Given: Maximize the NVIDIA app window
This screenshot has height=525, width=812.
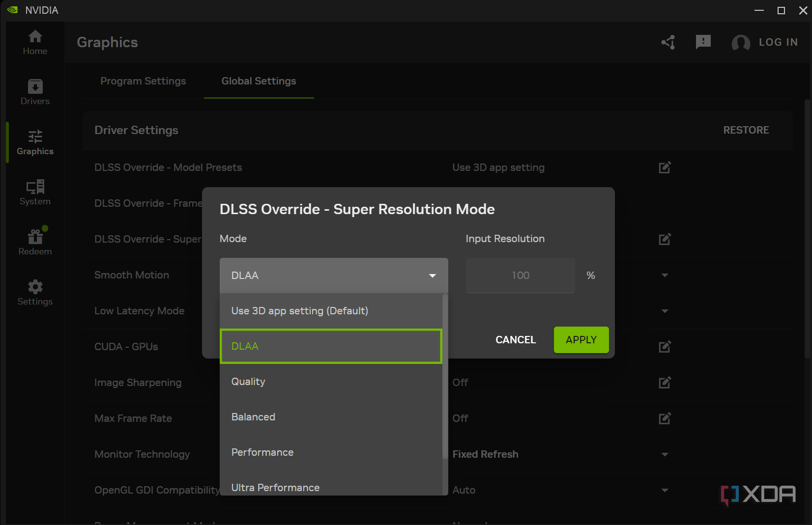Looking at the screenshot, I should [781, 10].
